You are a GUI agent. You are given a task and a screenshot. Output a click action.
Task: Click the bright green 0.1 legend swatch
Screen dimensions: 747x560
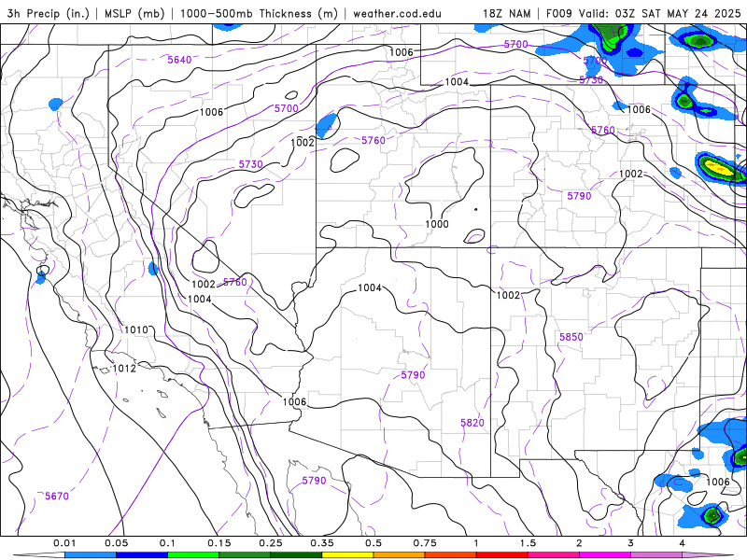(x=193, y=555)
